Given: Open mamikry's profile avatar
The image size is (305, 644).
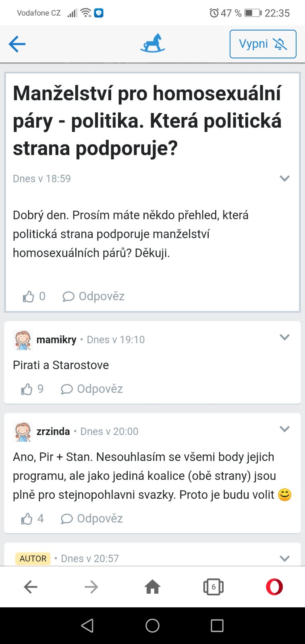Looking at the screenshot, I should tap(23, 340).
